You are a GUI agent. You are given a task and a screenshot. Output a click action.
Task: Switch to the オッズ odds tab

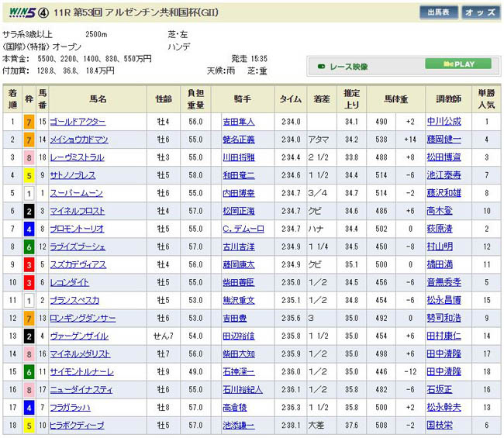(x=481, y=13)
